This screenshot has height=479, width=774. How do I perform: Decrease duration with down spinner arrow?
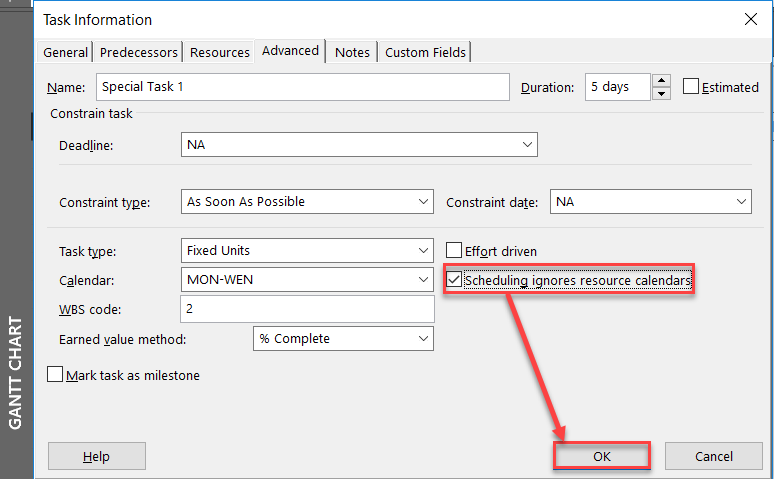click(x=661, y=94)
